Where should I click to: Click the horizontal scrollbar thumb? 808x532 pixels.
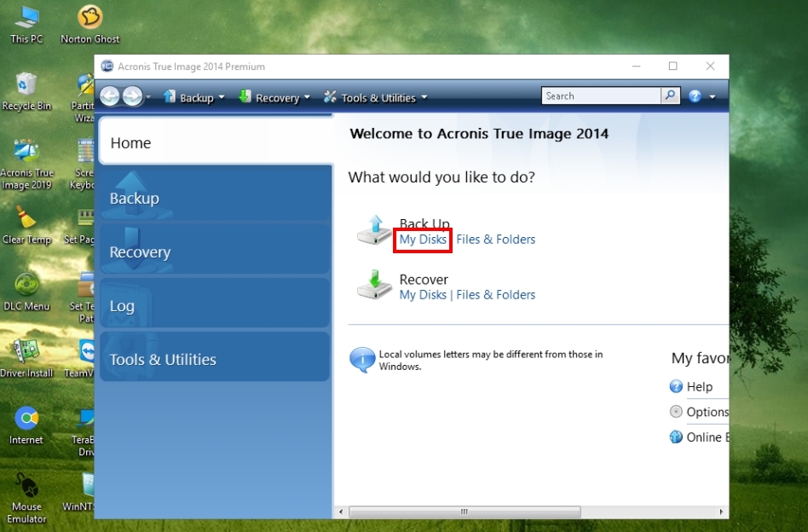(465, 512)
